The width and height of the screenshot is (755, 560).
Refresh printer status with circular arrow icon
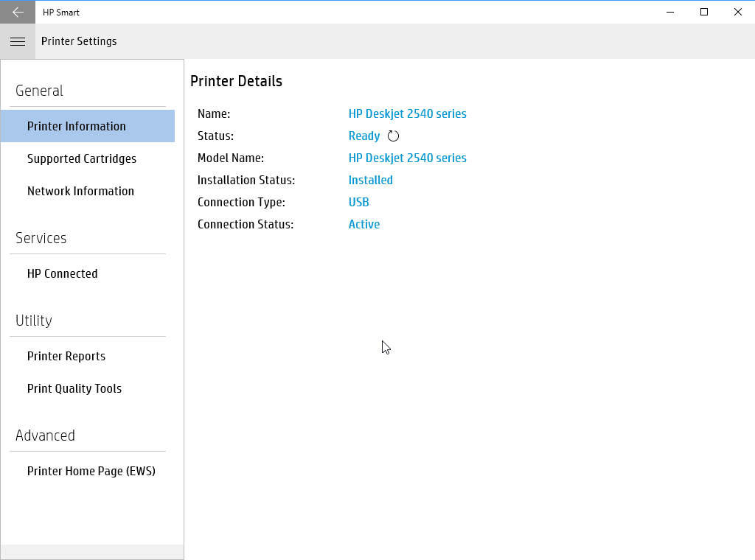(x=393, y=136)
